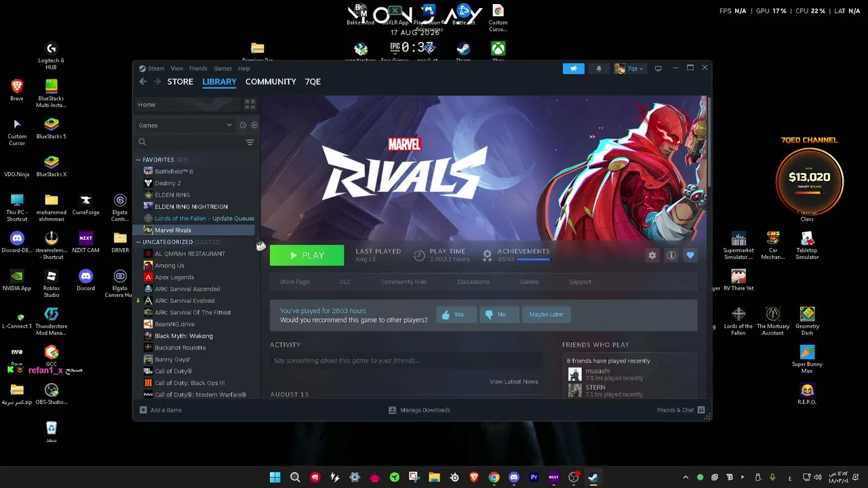The width and height of the screenshot is (868, 488).
Task: Open the Friends & Chat window
Action: (681, 410)
